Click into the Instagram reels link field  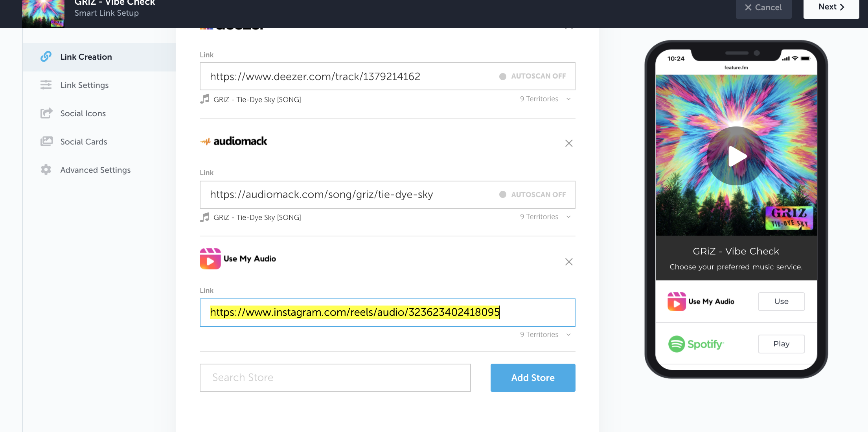(x=388, y=313)
